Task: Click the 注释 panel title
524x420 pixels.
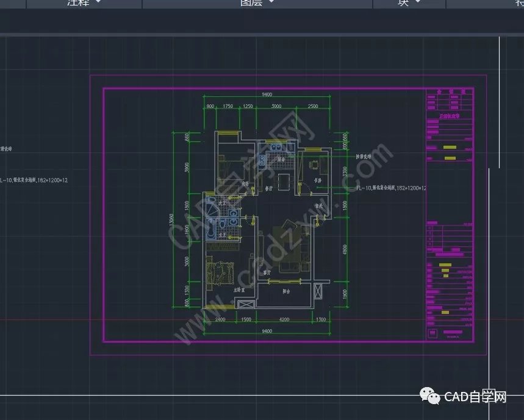Action: tap(77, 3)
